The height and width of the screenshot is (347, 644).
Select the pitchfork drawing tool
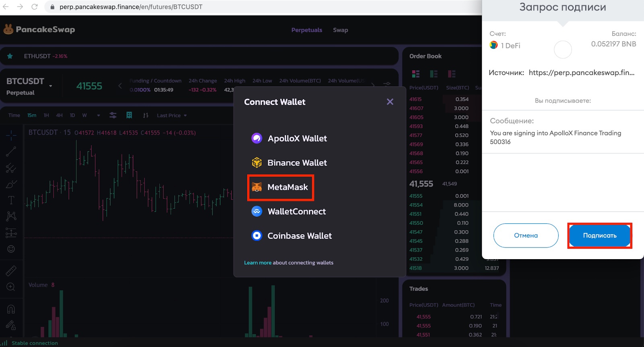11,168
